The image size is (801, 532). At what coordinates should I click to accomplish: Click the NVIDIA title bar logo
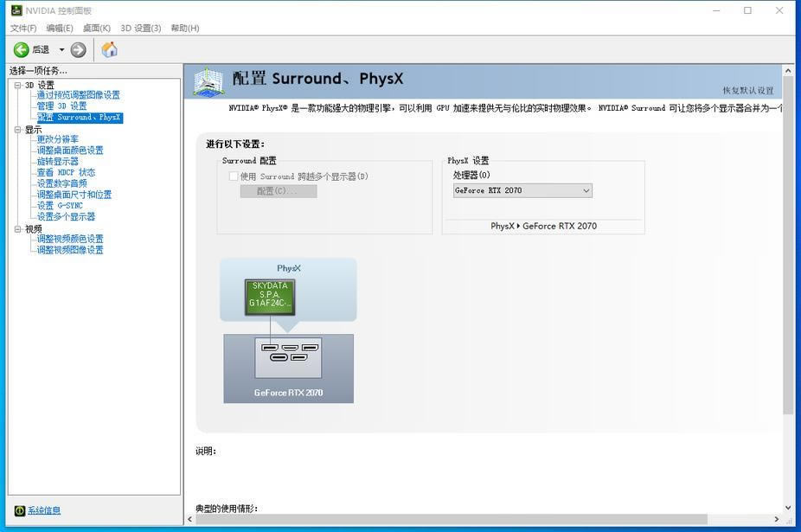[x=16, y=10]
